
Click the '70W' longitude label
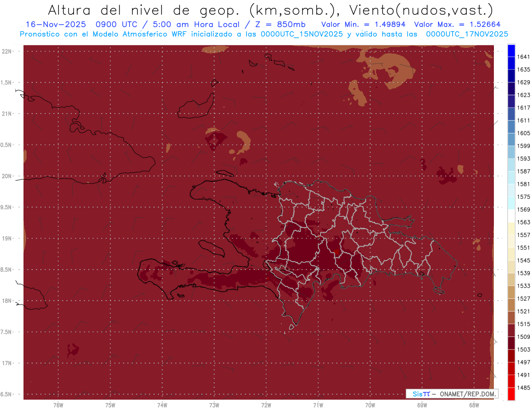[370, 404]
